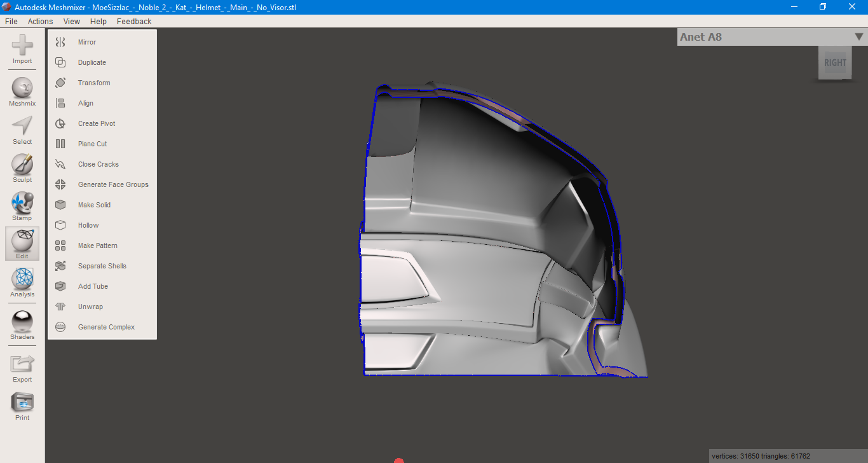The width and height of the screenshot is (868, 463).
Task: Open the View menu
Action: [x=72, y=21]
